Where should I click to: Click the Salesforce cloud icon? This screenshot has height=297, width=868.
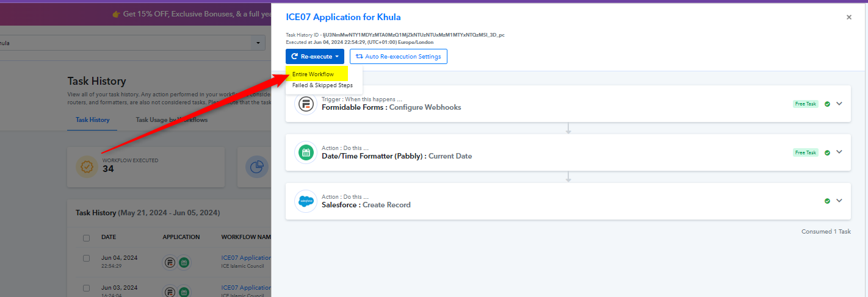(x=306, y=201)
